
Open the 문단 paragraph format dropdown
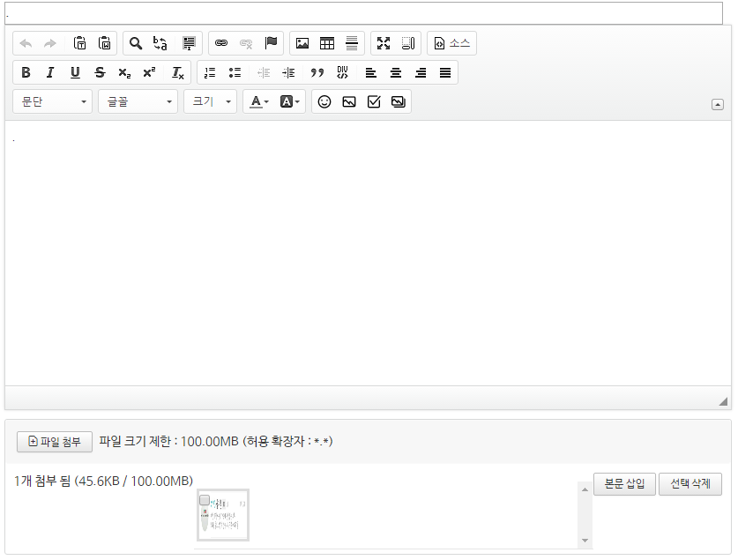click(53, 101)
